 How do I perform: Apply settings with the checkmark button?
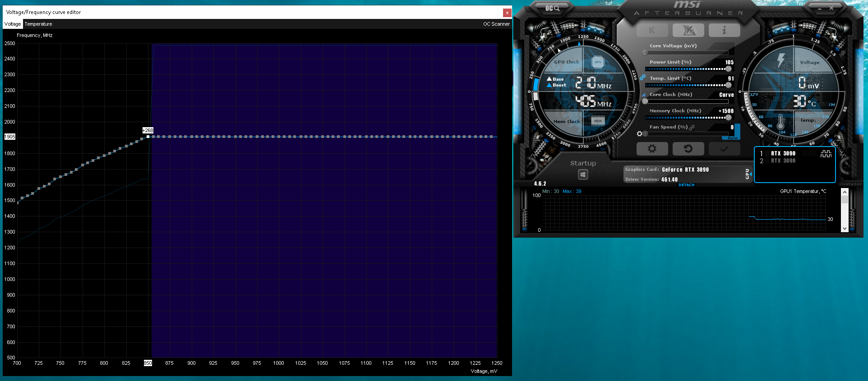point(724,148)
